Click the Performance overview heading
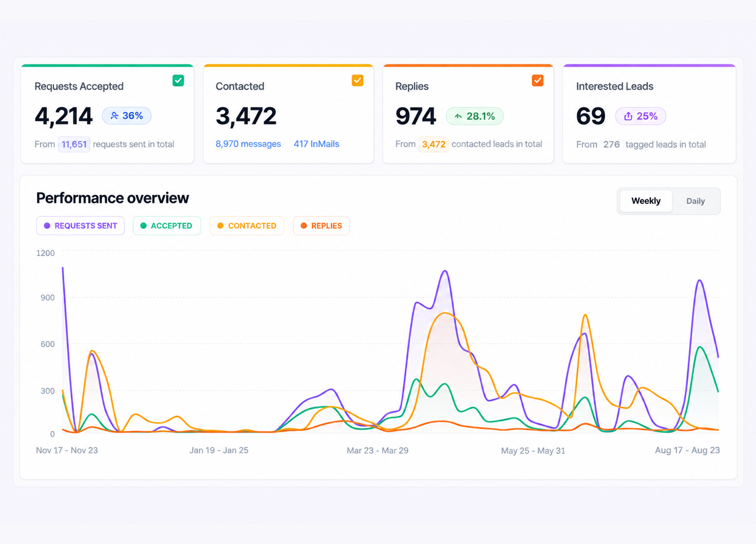The width and height of the screenshot is (756, 544). 113,198
